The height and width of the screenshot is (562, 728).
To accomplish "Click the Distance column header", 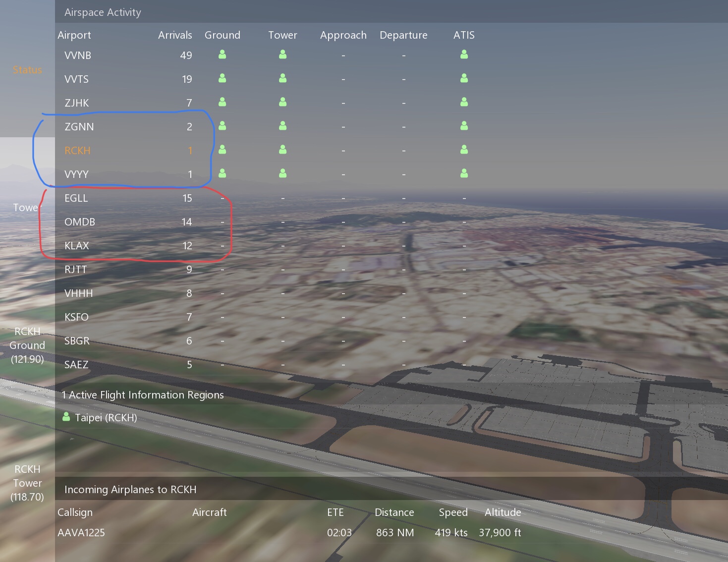I will [x=394, y=512].
